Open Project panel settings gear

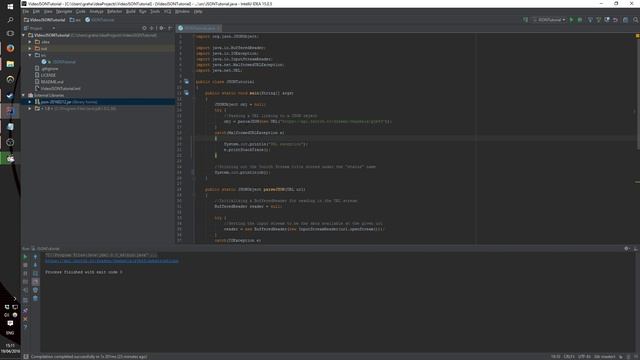coord(162,28)
